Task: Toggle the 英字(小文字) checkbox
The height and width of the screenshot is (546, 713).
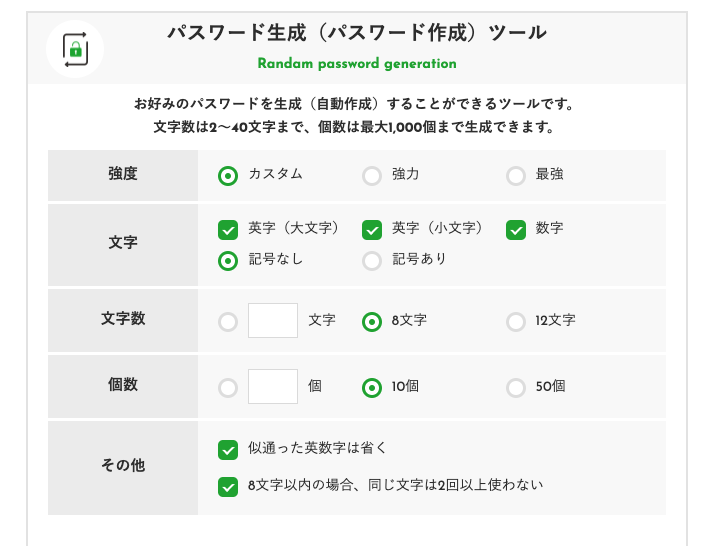Action: [x=372, y=230]
